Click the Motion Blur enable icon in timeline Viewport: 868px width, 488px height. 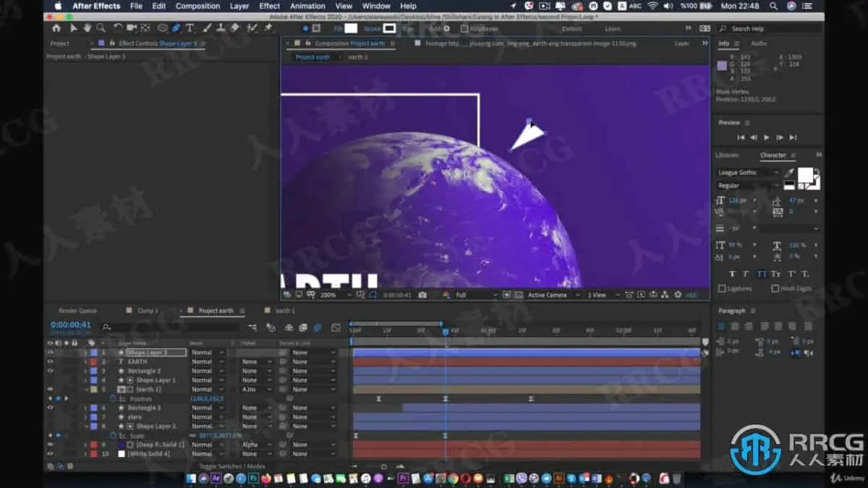pos(318,328)
